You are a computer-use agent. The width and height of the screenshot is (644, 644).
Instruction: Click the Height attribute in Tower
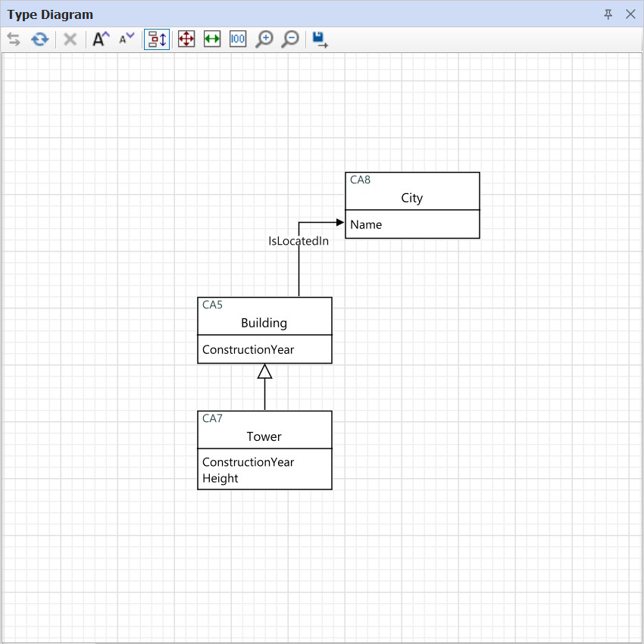(220, 479)
